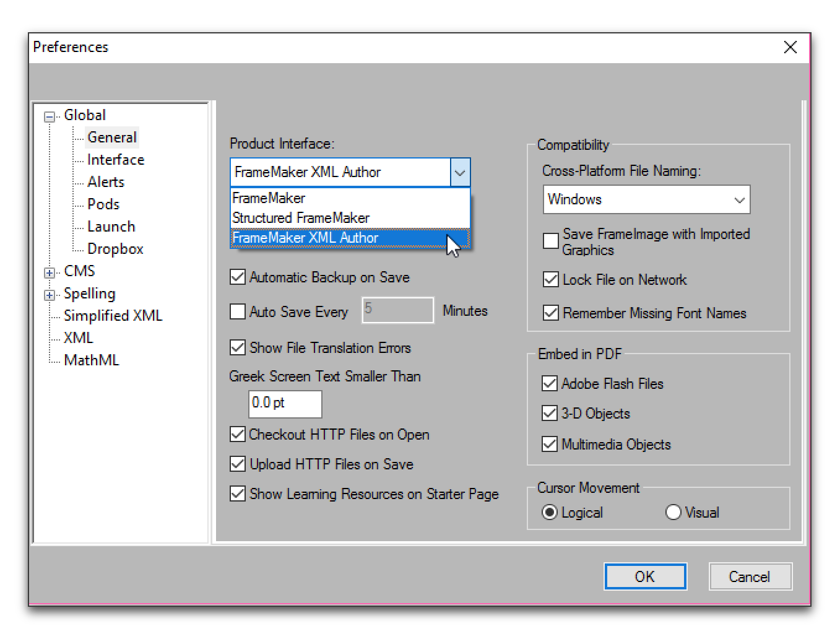This screenshot has width=840, height=639.
Task: Click the CMS tree label
Action: click(x=79, y=271)
